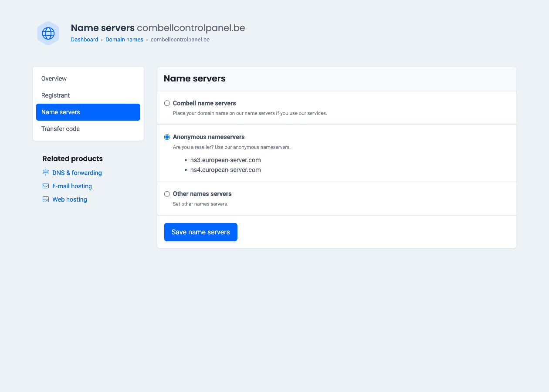The width and height of the screenshot is (549, 392).
Task: Open the E-mail hosting link
Action: (x=72, y=186)
